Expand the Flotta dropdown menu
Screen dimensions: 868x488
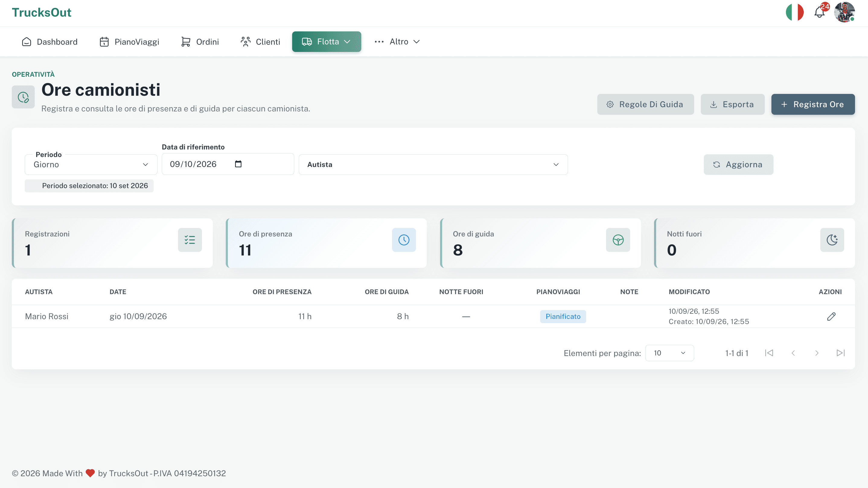coord(327,42)
